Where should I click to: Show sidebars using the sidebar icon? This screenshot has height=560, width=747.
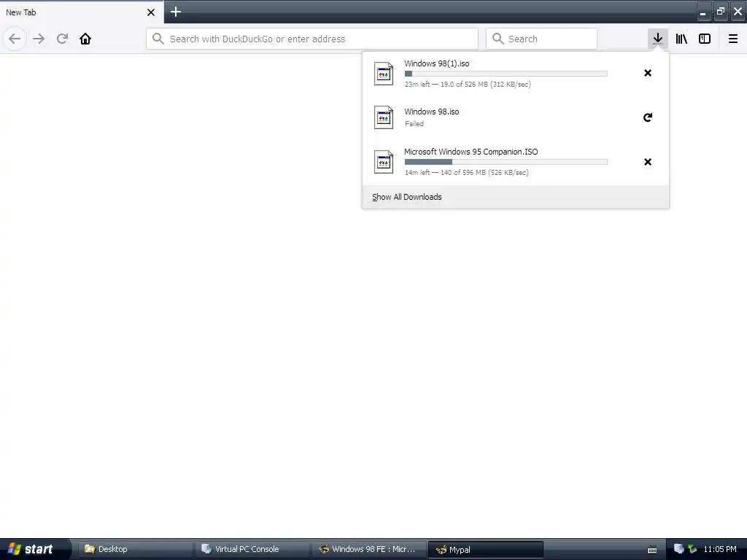pos(705,39)
